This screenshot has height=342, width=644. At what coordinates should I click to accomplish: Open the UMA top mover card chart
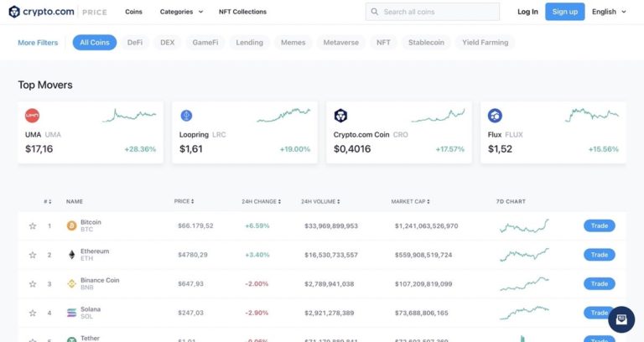pyautogui.click(x=129, y=116)
